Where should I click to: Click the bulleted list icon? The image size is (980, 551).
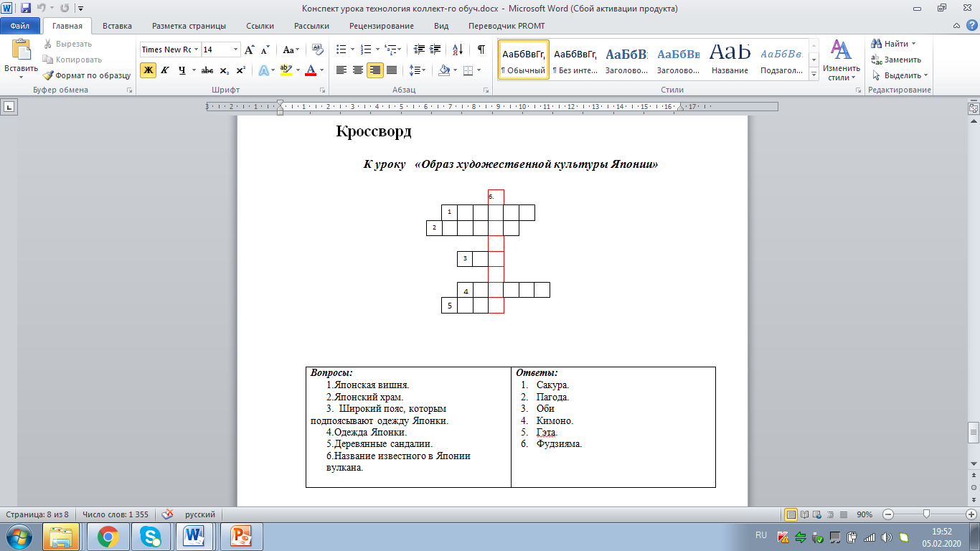click(x=341, y=50)
